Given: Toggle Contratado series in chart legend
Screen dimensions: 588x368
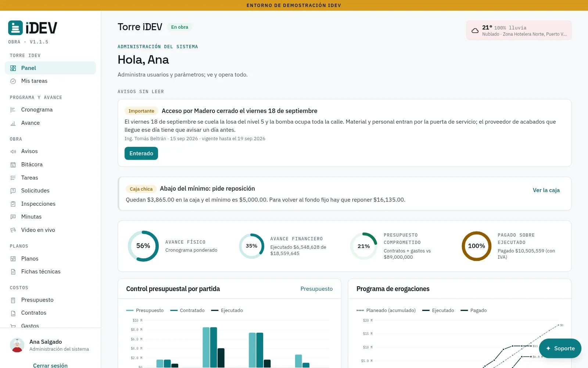Looking at the screenshot, I should [187, 311].
